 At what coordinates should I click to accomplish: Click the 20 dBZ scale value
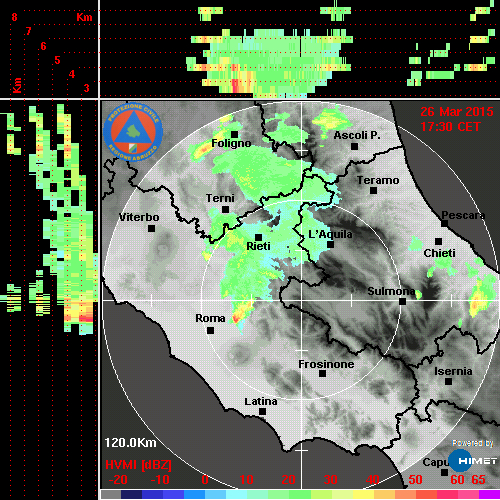[x=289, y=480]
